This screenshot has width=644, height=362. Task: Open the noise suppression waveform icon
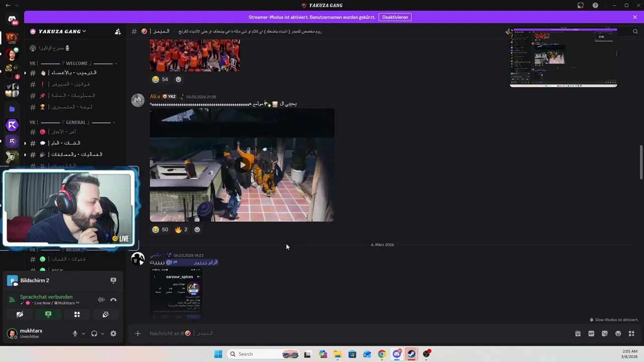click(x=101, y=300)
